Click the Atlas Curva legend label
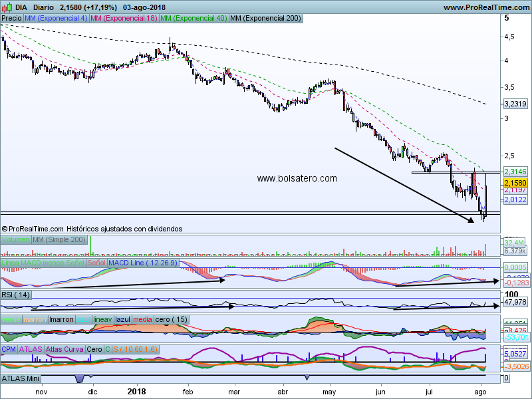Viewport: 532px width, 399px height. (x=66, y=348)
